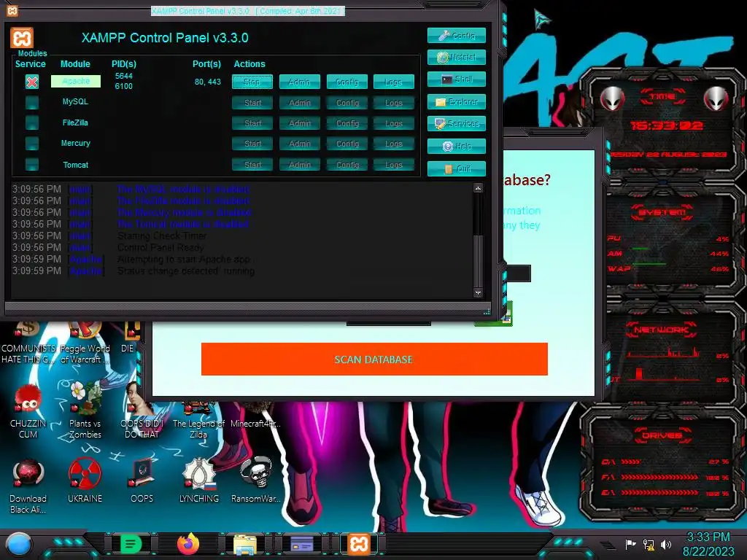Quit XAMPP using the Quit button
The width and height of the screenshot is (747, 560).
[x=457, y=168]
